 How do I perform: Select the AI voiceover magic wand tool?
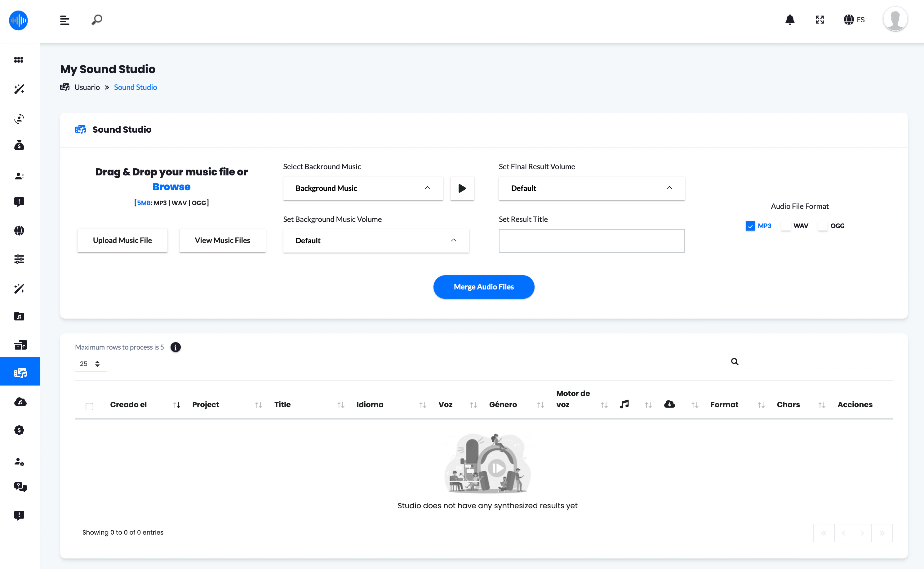tap(19, 89)
